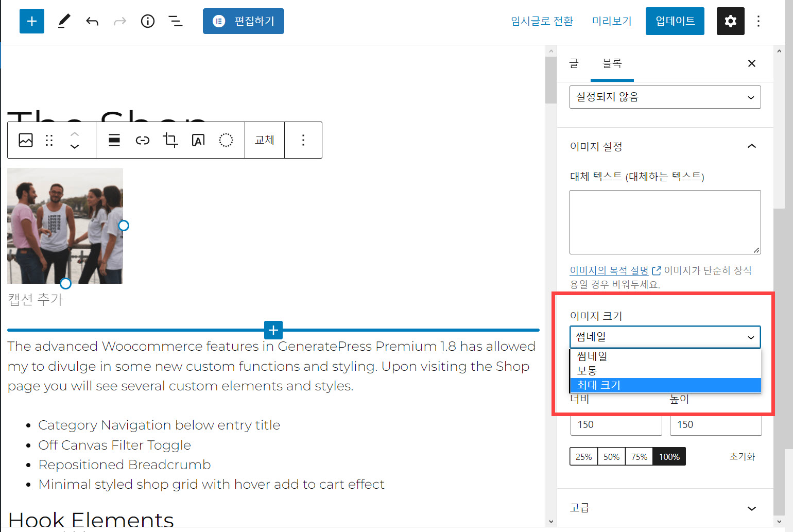Select 최대 크기 from the image size dropdown

tap(665, 385)
